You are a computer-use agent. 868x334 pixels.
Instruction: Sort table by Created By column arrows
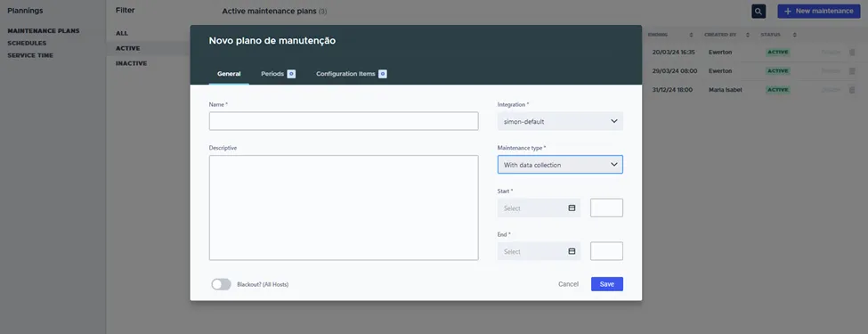(x=747, y=35)
